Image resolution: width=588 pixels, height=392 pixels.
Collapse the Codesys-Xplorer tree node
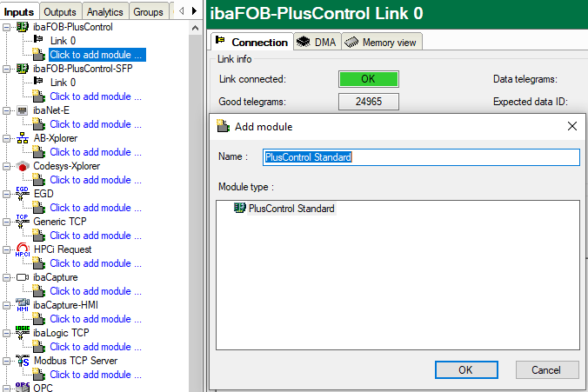(x=6, y=166)
